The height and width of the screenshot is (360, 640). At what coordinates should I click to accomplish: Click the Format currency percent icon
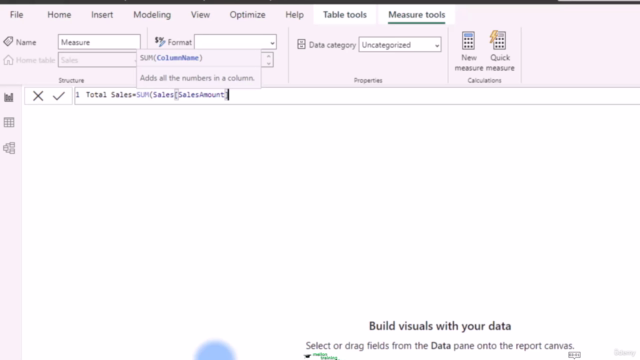point(160,41)
